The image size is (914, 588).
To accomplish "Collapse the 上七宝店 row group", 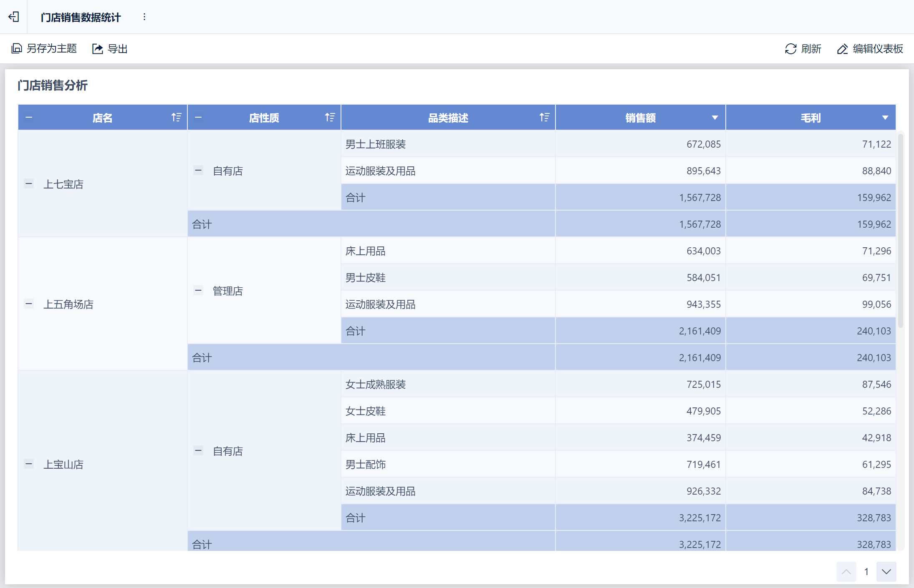I will [29, 183].
